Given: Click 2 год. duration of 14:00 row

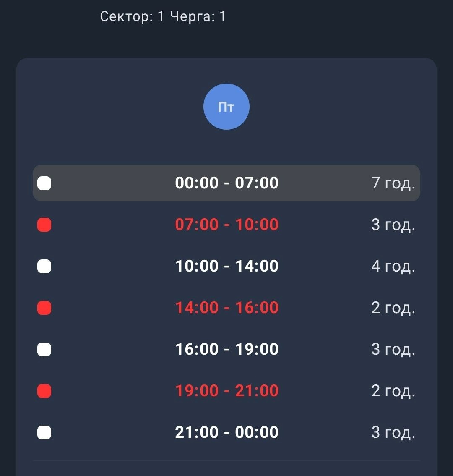Looking at the screenshot, I should point(393,308).
